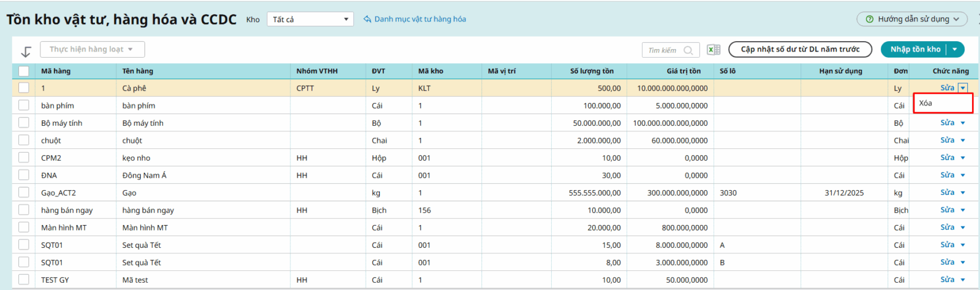The height and width of the screenshot is (290, 980).
Task: Open Danh mục vật tư hàng hóa link
Action: pos(420,19)
